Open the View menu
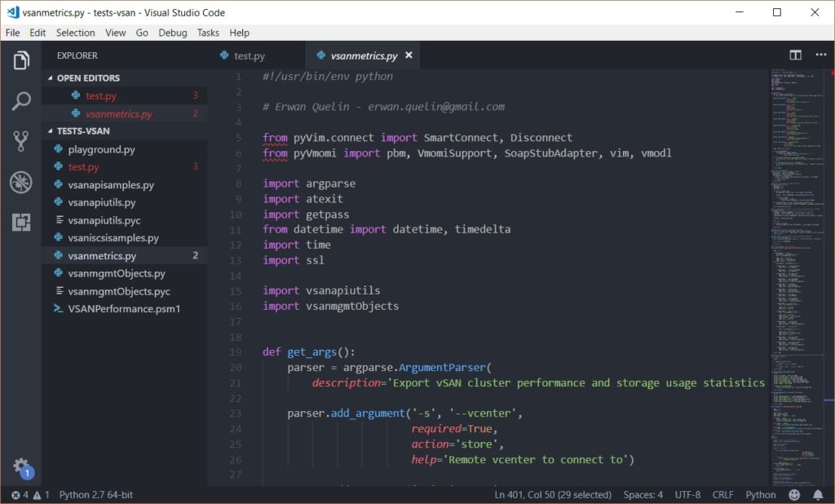The image size is (835, 504). pyautogui.click(x=116, y=33)
